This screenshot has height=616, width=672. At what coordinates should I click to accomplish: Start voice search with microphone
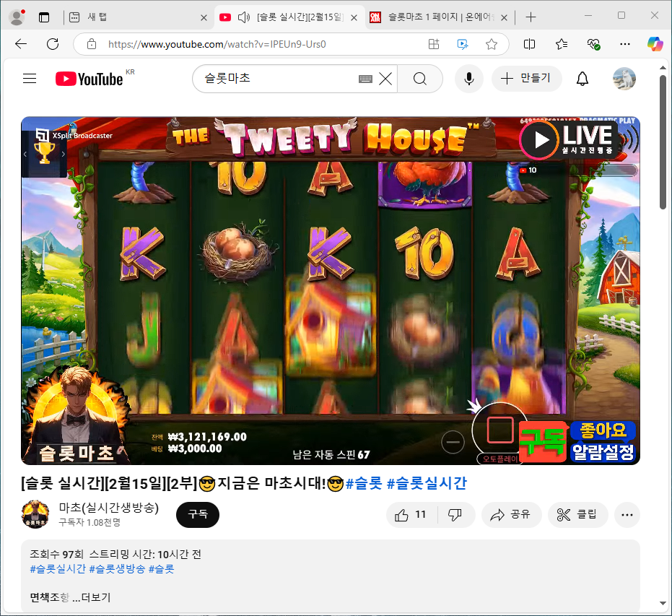click(x=469, y=79)
